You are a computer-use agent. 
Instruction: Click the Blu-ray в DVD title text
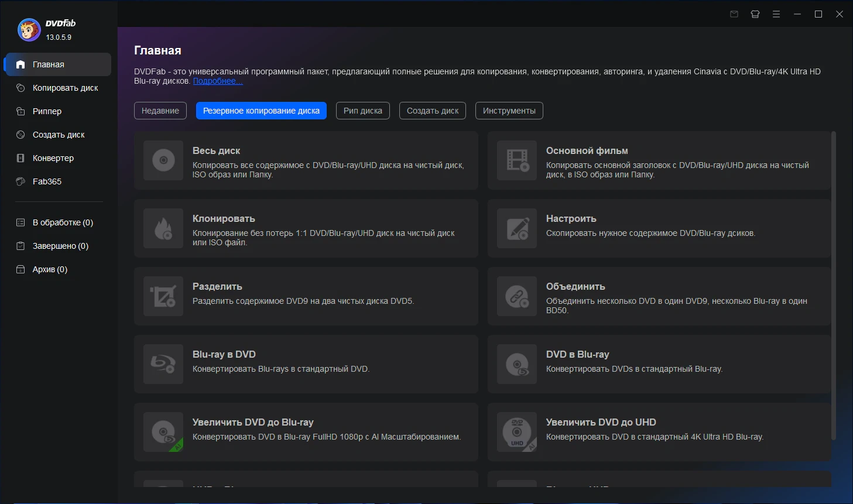(x=224, y=354)
